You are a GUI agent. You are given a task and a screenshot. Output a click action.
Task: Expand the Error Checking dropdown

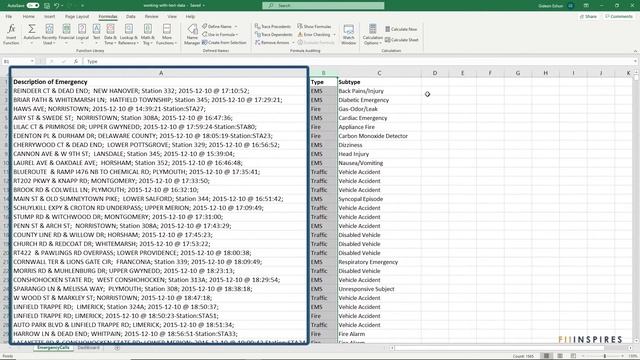pos(334,35)
